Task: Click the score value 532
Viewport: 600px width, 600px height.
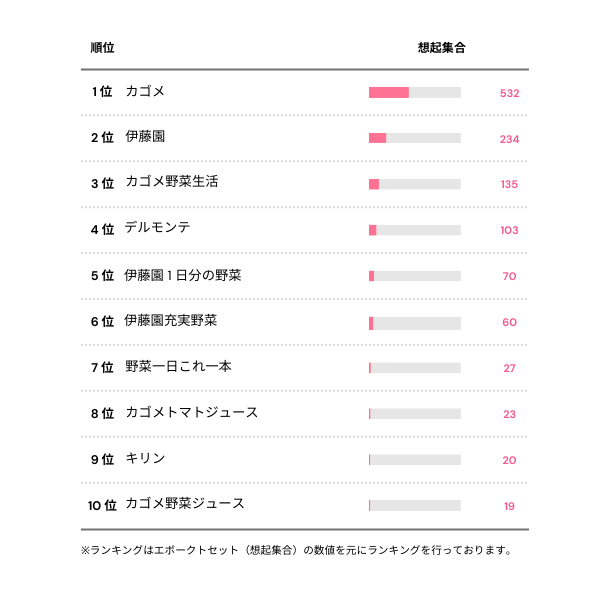Action: [x=509, y=93]
